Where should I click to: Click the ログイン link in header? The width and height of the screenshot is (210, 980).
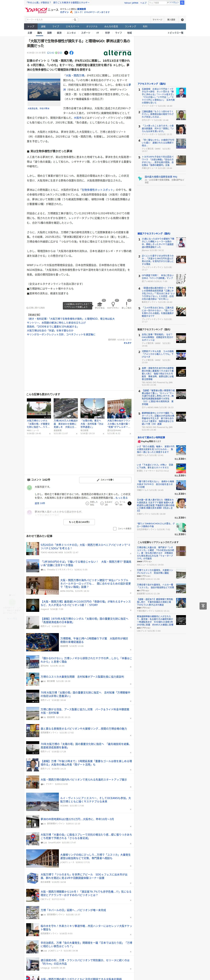coord(64,12)
